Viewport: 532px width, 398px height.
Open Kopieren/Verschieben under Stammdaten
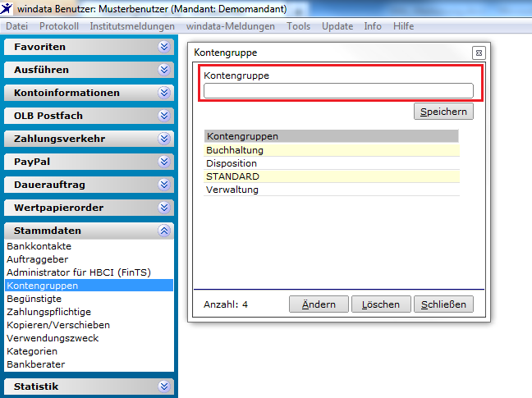89,325
